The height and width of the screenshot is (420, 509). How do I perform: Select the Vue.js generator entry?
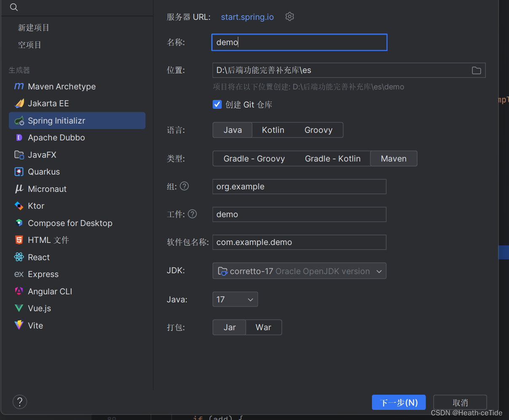[x=77, y=308]
